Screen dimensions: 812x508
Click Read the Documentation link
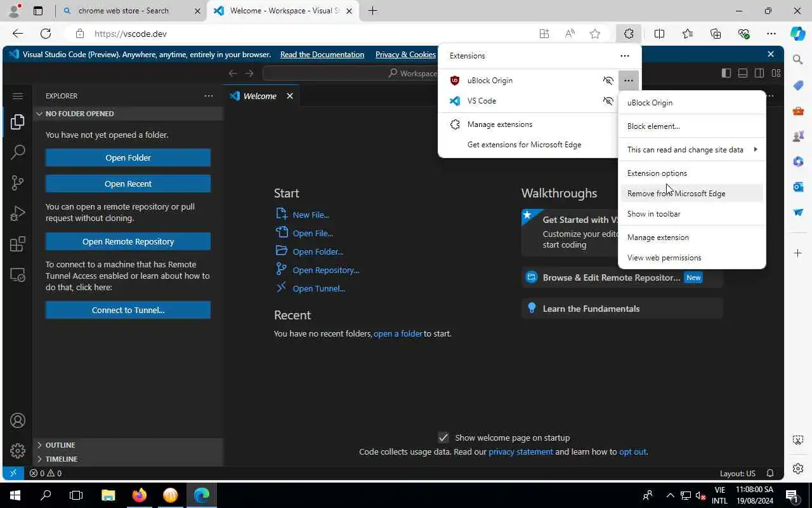(322, 55)
